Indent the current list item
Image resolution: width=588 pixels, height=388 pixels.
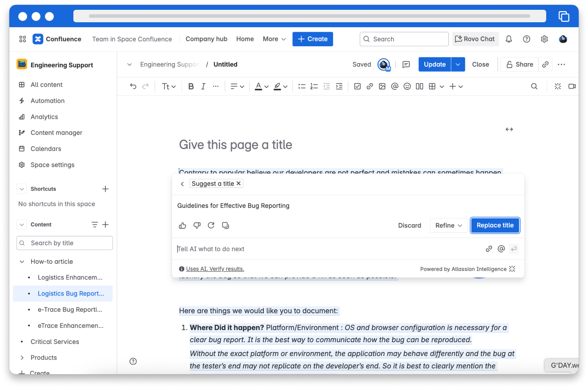click(339, 87)
